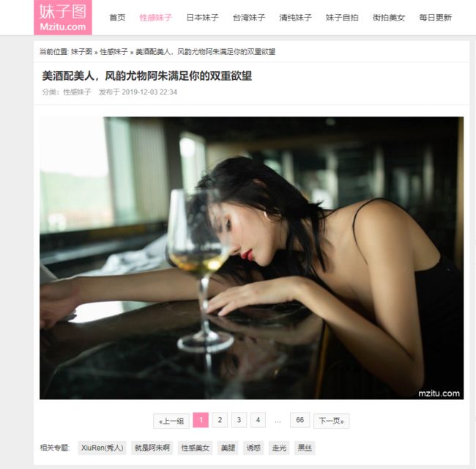The image size is (476, 469).
Task: Go to the next page with 下一页»
Action: (x=331, y=421)
